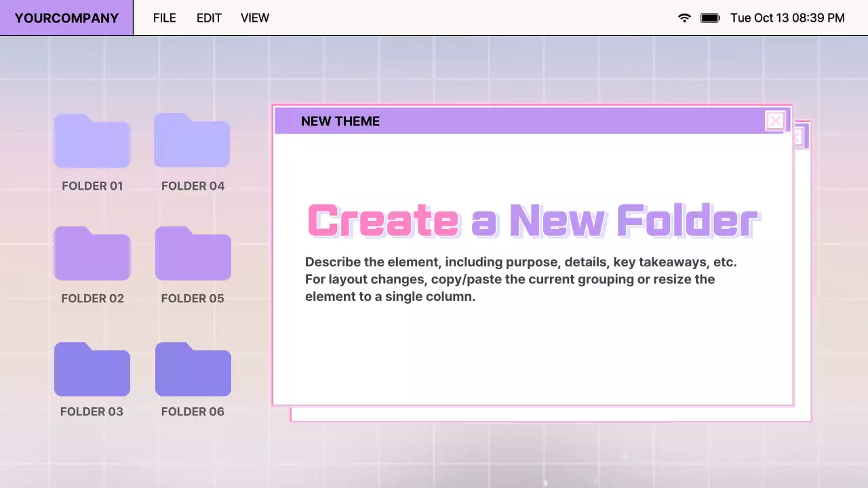
Task: Open the FOLDER 02 icon
Action: tap(92, 254)
